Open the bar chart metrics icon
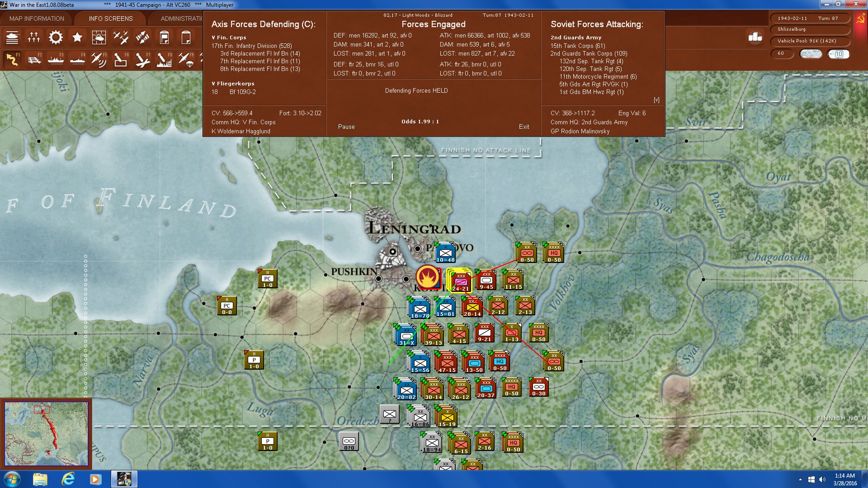868x488 pixels. 755,37
